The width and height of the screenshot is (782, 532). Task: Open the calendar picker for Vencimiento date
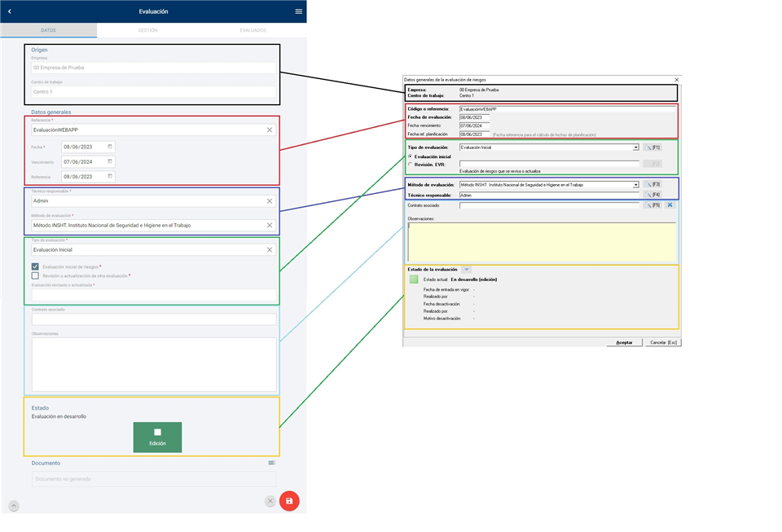click(x=110, y=161)
